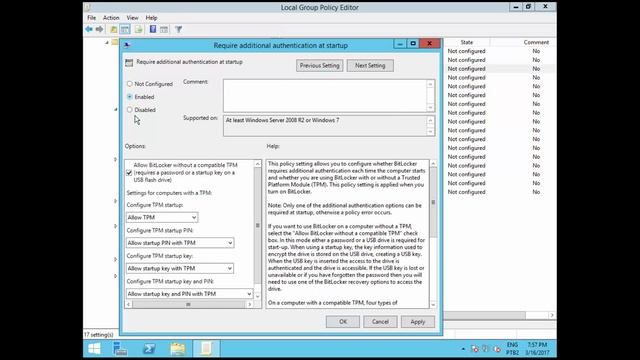
Task: Click the Filter funnel icon
Action: click(178, 29)
